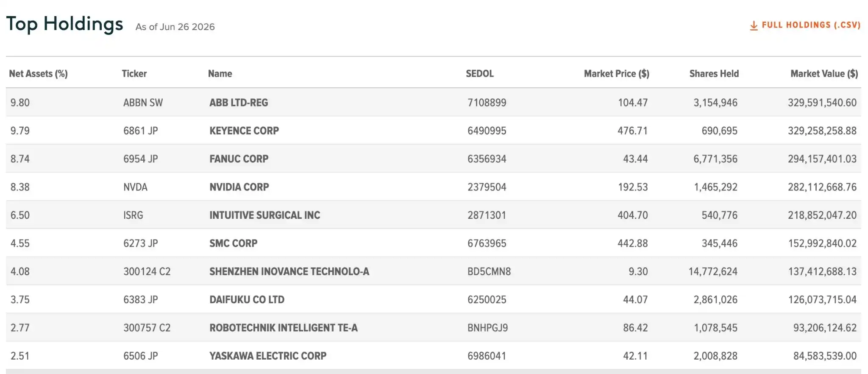Click the Market Value ($) column header
This screenshot has width=868, height=374.
pos(824,74)
